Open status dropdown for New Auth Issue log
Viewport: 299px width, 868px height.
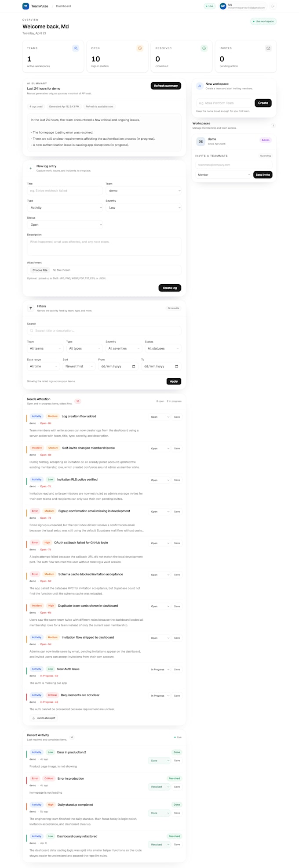click(159, 669)
